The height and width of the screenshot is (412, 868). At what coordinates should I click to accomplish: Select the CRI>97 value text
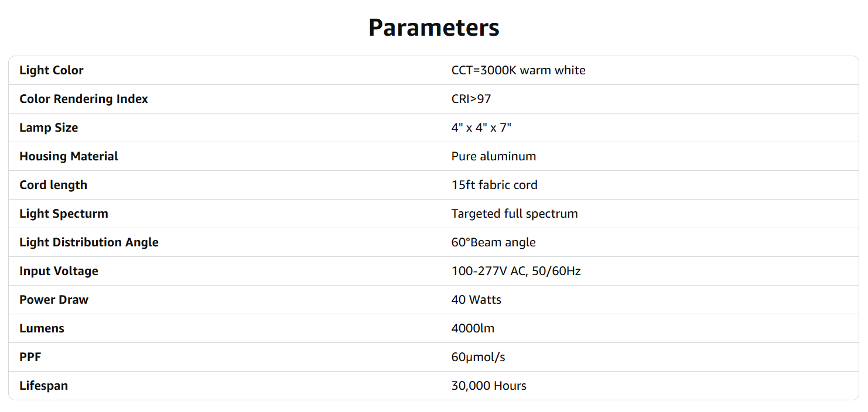(471, 99)
